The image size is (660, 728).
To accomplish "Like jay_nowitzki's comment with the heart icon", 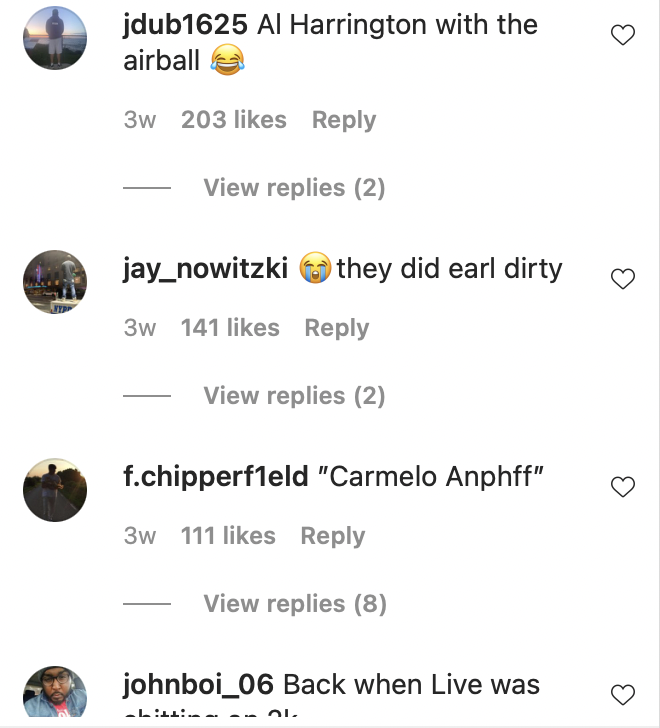I will click(x=622, y=279).
